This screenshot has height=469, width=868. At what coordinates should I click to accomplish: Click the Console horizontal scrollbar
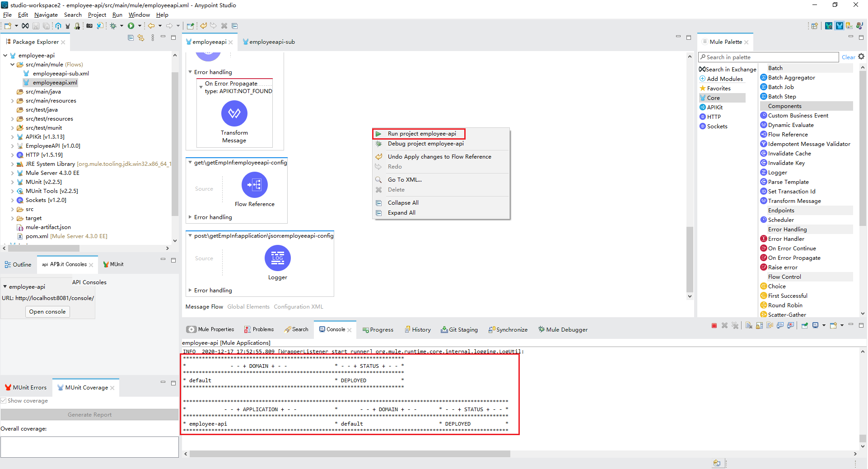(x=350, y=454)
